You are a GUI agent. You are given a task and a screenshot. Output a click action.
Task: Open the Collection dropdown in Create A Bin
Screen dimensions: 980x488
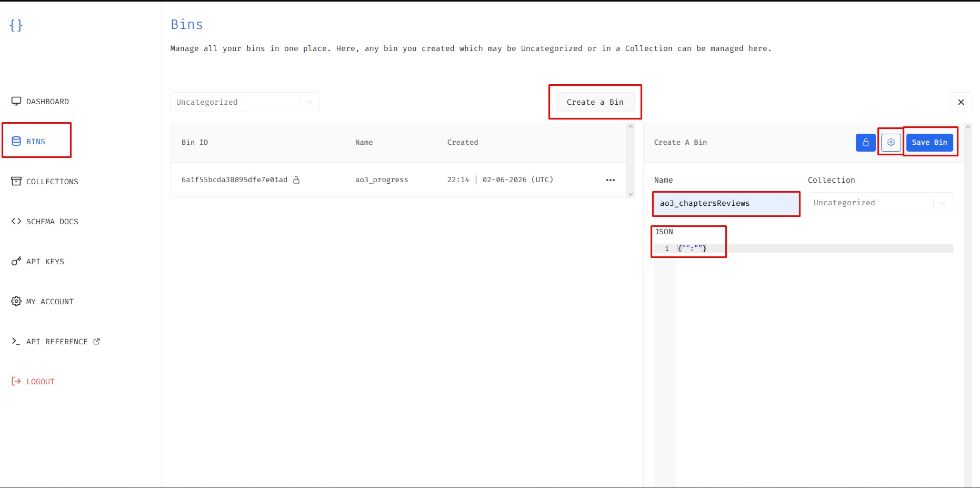point(881,203)
